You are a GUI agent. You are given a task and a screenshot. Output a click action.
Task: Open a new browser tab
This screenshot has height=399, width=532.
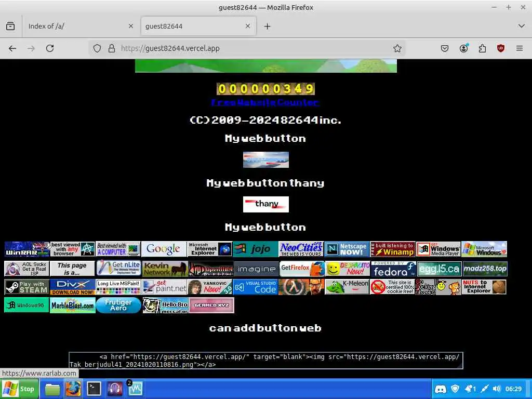point(268,26)
